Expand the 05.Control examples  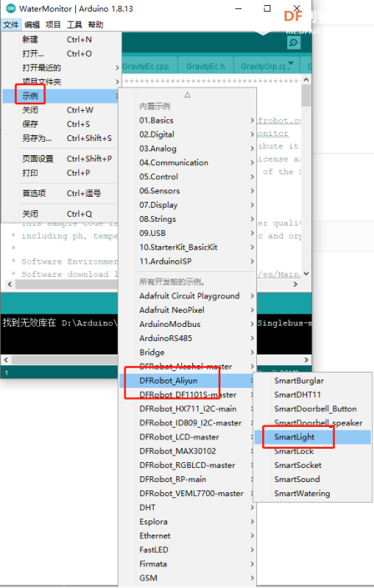pyautogui.click(x=188, y=177)
